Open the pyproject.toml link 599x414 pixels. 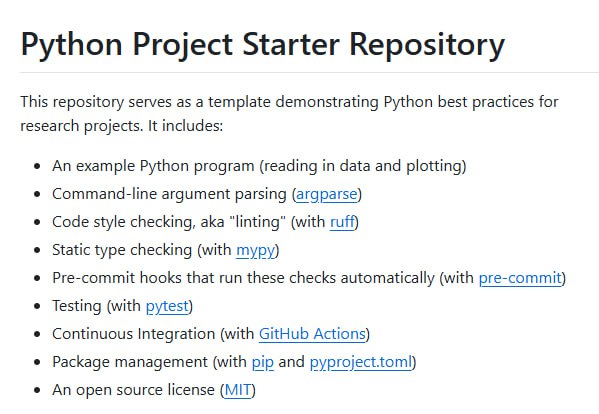click(361, 362)
